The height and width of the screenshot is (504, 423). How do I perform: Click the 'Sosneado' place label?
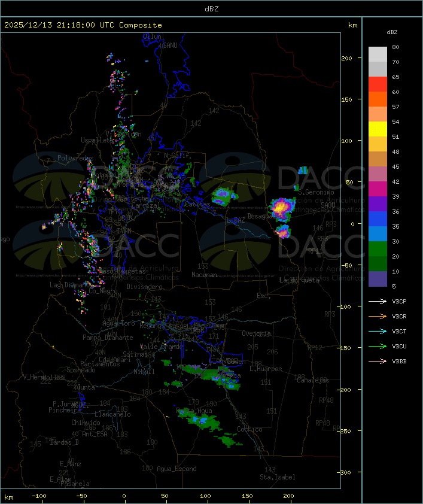(x=81, y=370)
